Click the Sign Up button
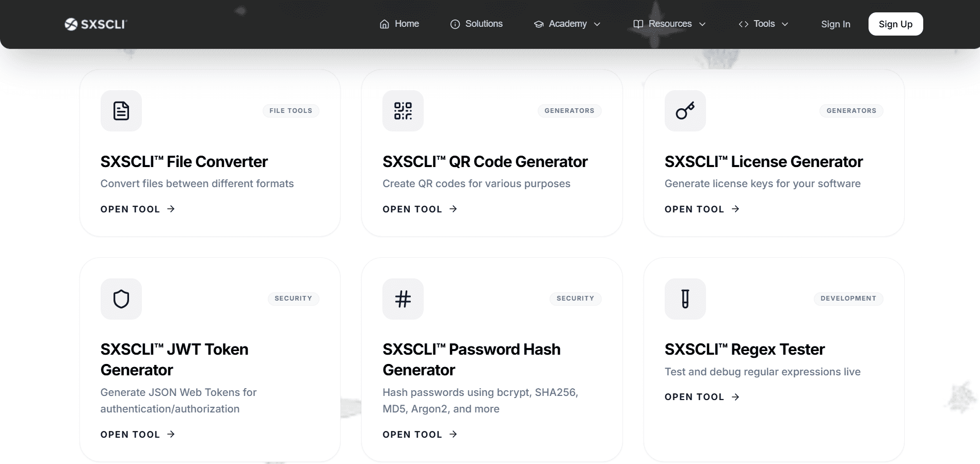980x464 pixels. click(895, 24)
